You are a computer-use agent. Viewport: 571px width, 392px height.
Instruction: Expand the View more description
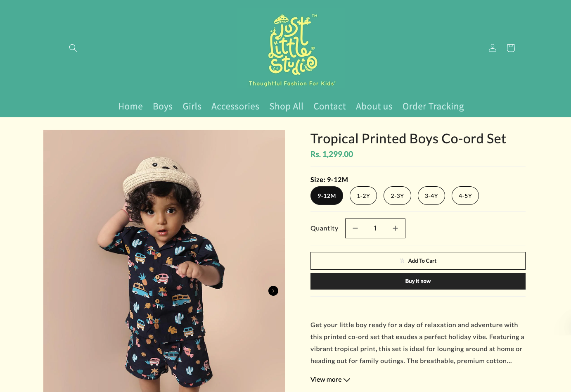tap(330, 380)
